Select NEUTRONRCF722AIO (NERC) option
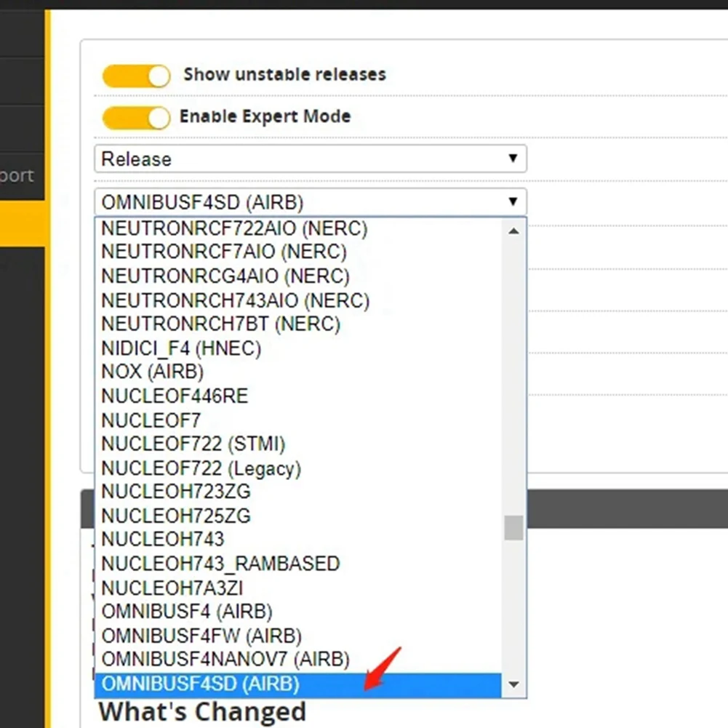 [297, 228]
